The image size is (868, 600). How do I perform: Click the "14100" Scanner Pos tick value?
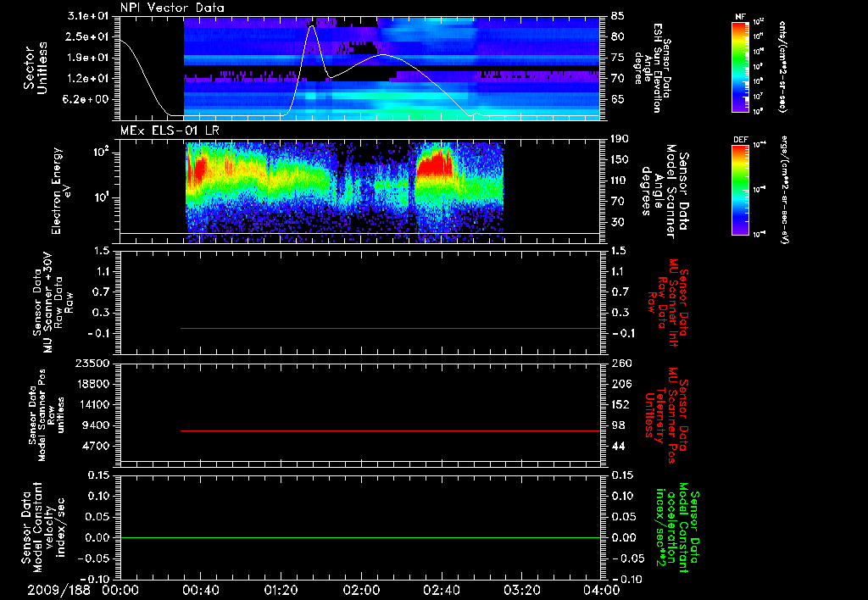[x=93, y=404]
